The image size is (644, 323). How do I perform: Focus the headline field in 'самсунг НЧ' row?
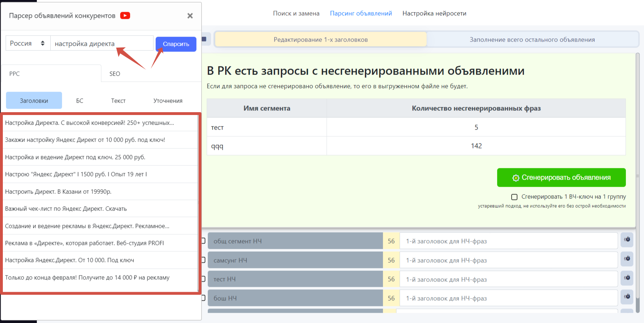tap(509, 260)
